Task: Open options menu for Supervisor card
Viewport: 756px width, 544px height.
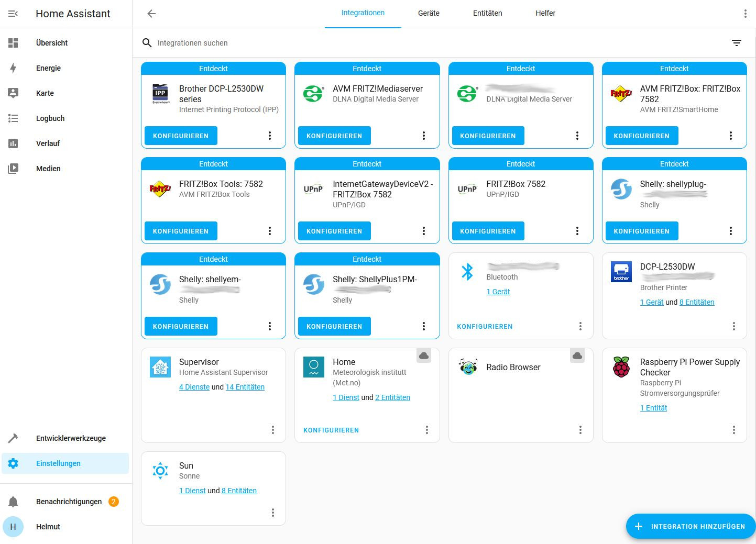Action: pyautogui.click(x=273, y=430)
